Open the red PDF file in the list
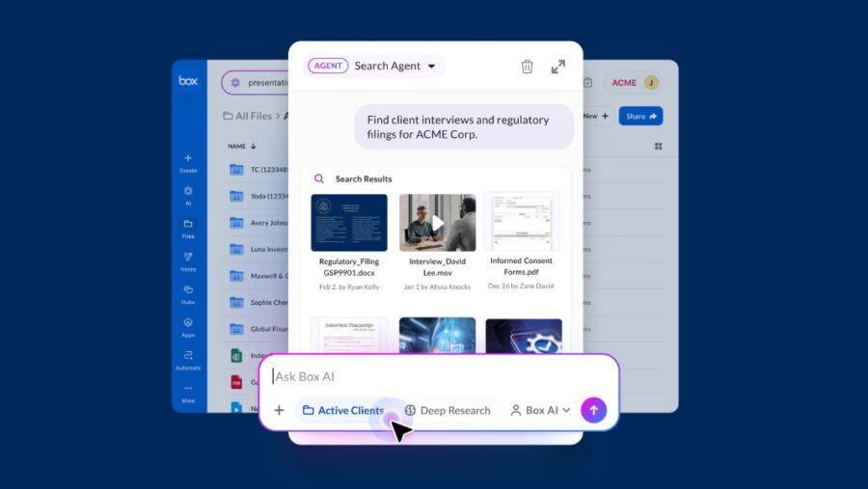This screenshot has height=489, width=868. click(x=236, y=382)
